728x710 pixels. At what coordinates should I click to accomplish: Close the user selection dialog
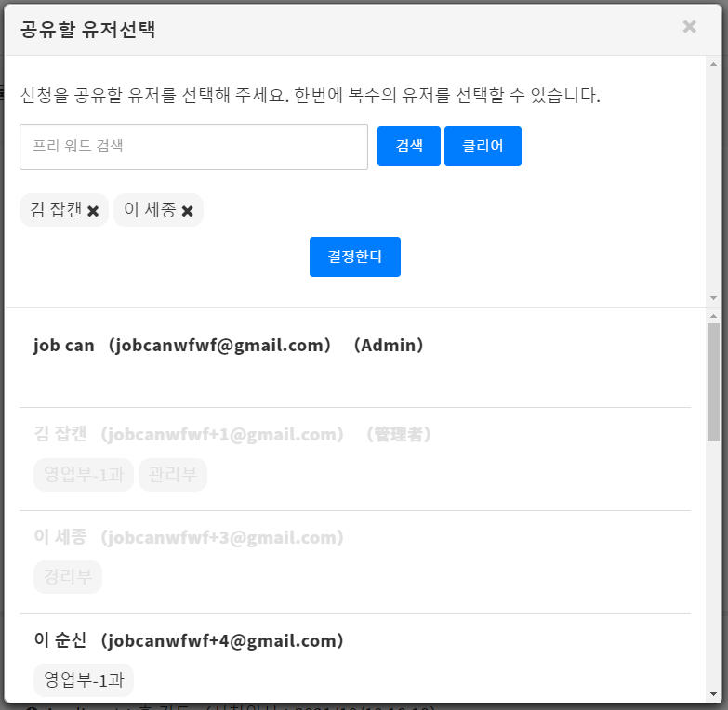[689, 27]
